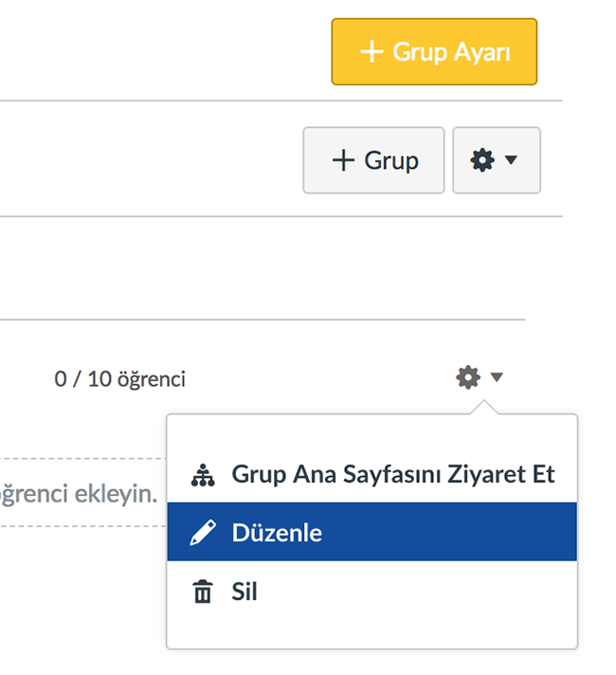Toggle the dropdown arrow beside the row gear
The height and width of the screenshot is (675, 616).
pos(497,377)
